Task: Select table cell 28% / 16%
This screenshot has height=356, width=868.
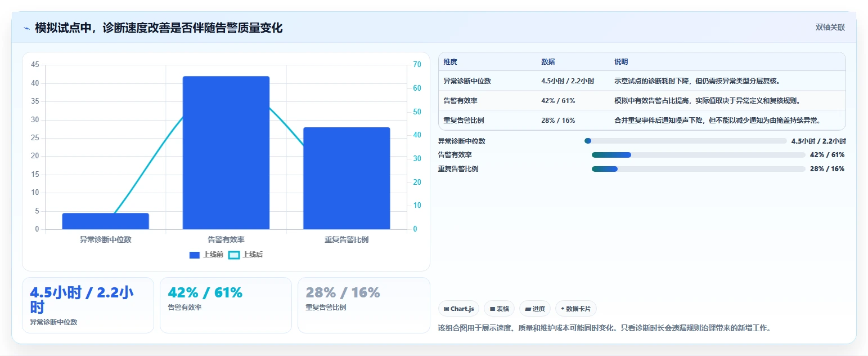Action: tap(558, 121)
